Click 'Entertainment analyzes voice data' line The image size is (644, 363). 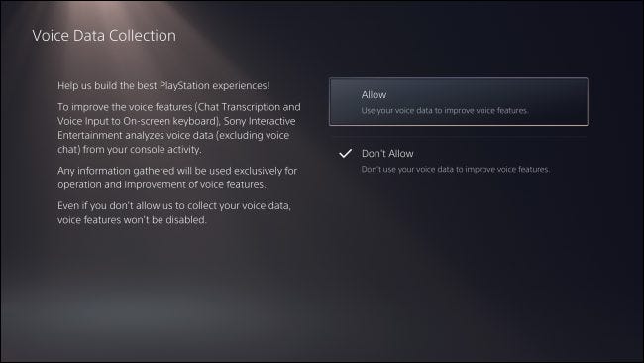point(173,135)
